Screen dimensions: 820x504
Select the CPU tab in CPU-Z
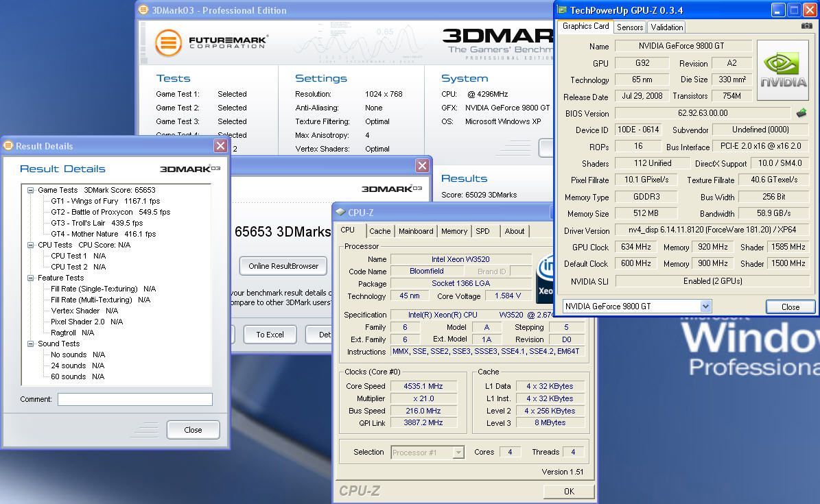tap(348, 230)
